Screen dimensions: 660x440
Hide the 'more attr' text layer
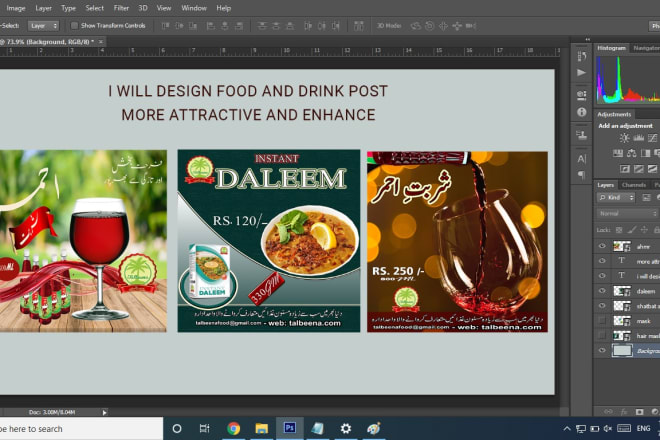602,261
